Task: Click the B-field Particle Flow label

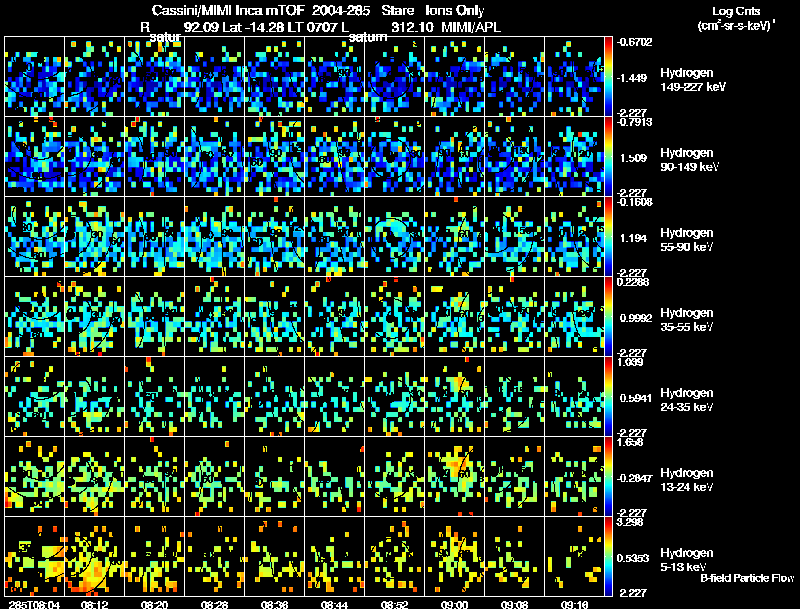Action: tap(747, 578)
